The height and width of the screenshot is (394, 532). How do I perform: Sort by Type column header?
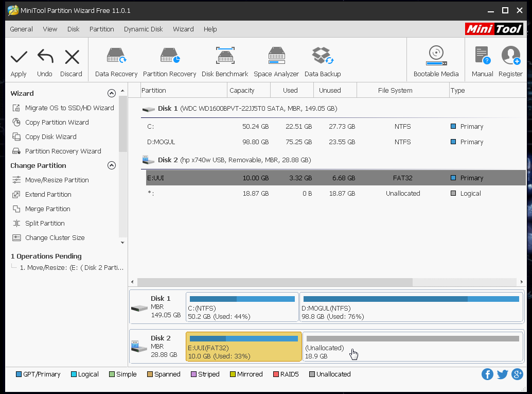point(488,90)
